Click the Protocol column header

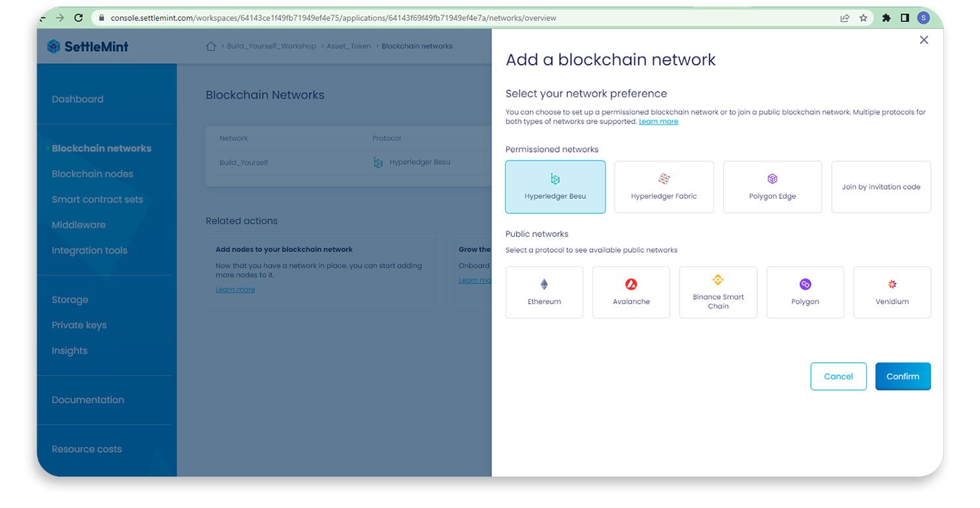click(x=387, y=139)
